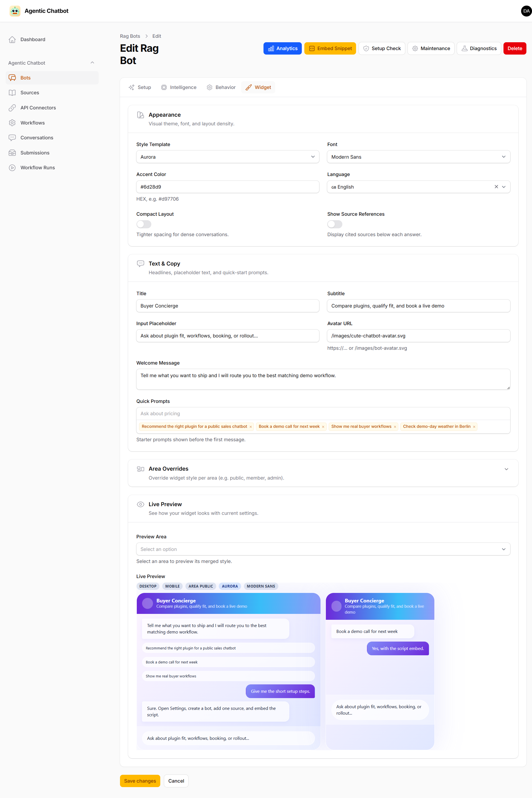Screen dimensions: 532x798
Task: Enable Compact Layout
Action: (x=143, y=224)
